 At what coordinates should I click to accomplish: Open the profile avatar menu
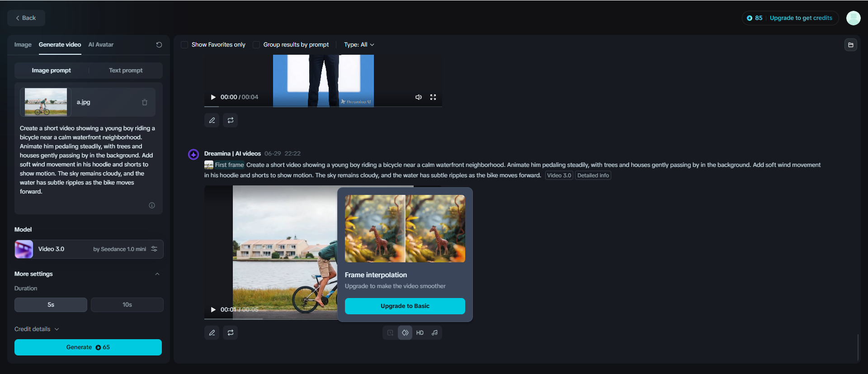click(854, 18)
